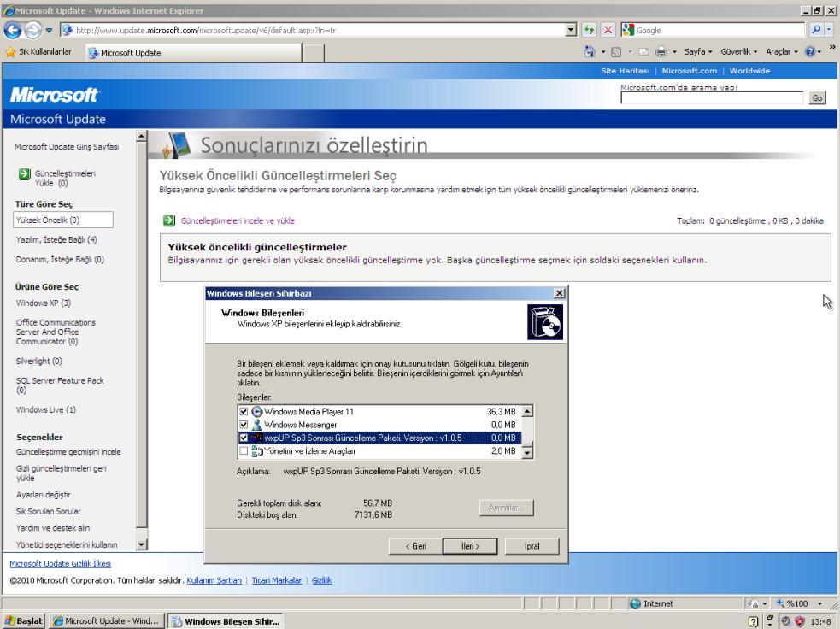
Task: Click the Go button next to Microsoft search
Action: (x=817, y=97)
